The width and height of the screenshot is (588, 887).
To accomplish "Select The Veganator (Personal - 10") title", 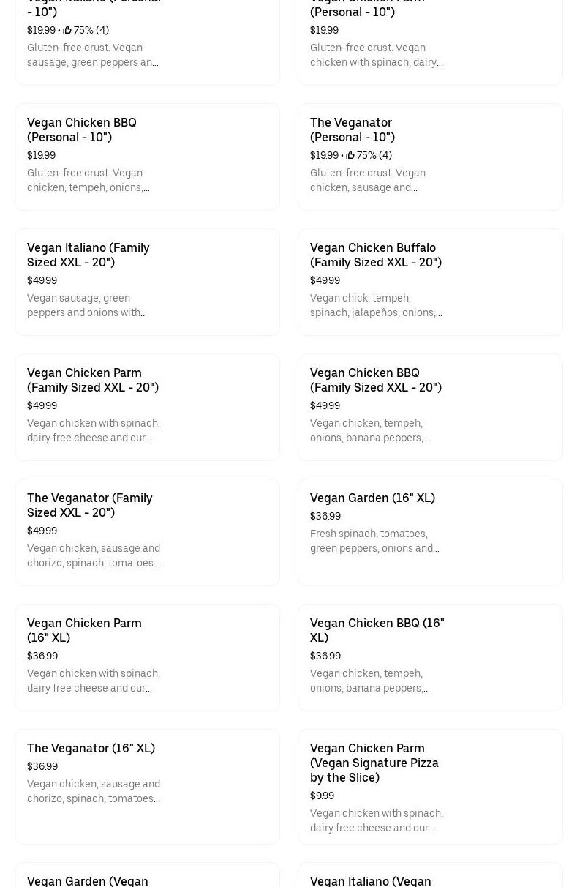I will [x=352, y=130].
